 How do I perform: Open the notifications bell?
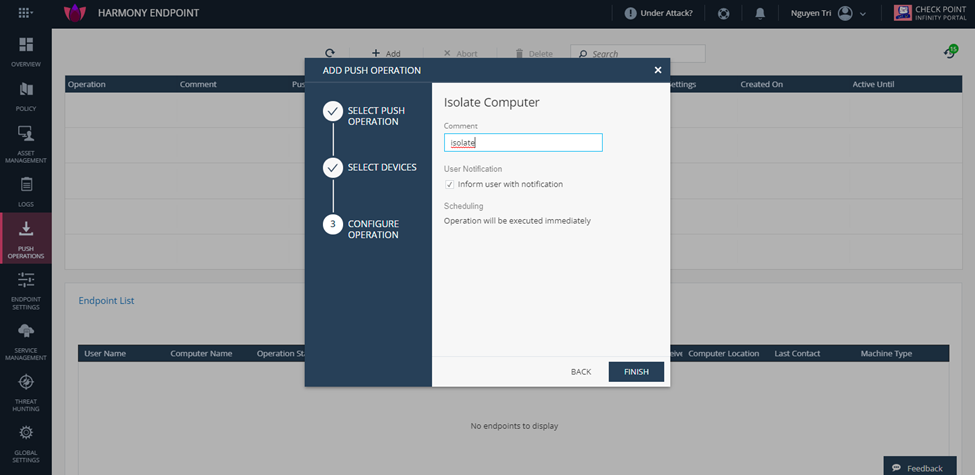coord(760,13)
